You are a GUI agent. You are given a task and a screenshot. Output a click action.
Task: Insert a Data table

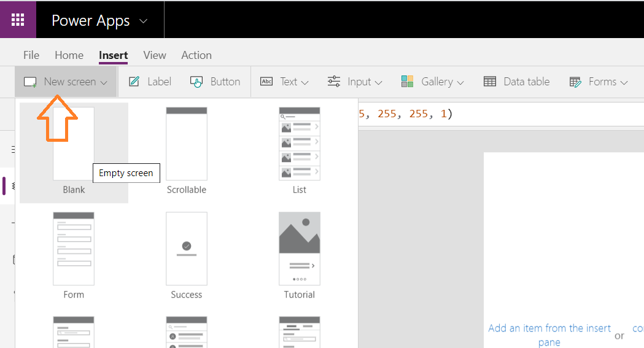(x=517, y=81)
